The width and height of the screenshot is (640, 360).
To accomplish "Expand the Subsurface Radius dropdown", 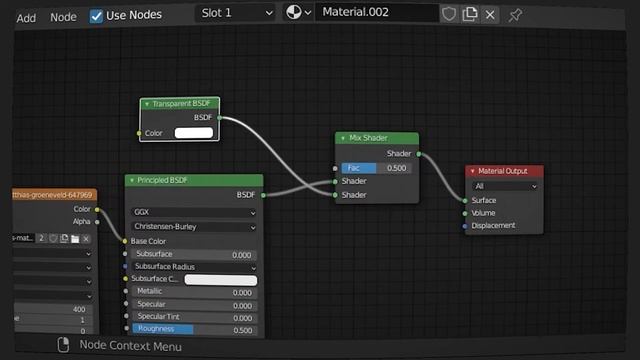I will click(x=194, y=267).
